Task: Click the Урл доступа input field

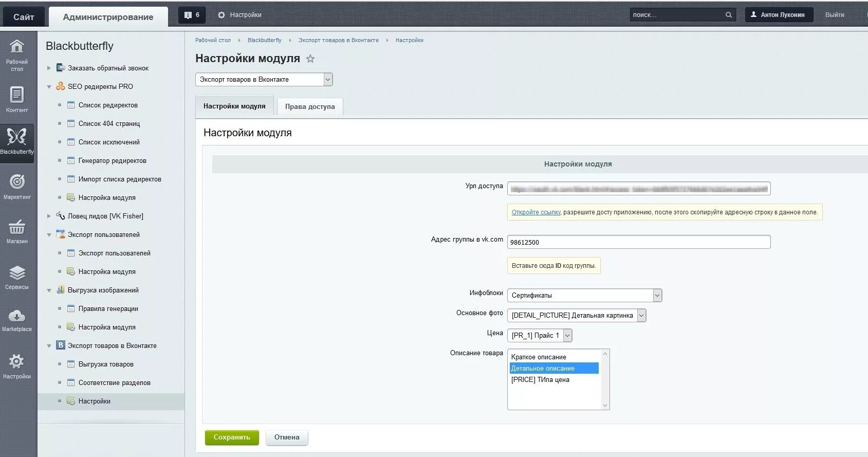Action: pyautogui.click(x=639, y=189)
